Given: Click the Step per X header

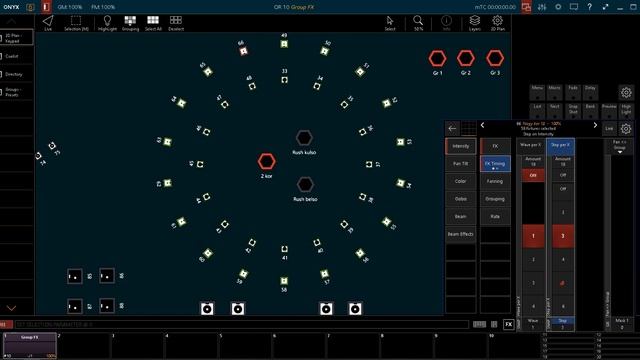Looking at the screenshot, I should coord(561,145).
